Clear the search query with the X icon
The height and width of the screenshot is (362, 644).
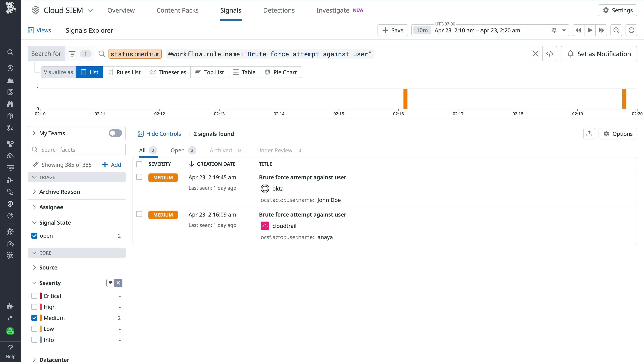[535, 53]
